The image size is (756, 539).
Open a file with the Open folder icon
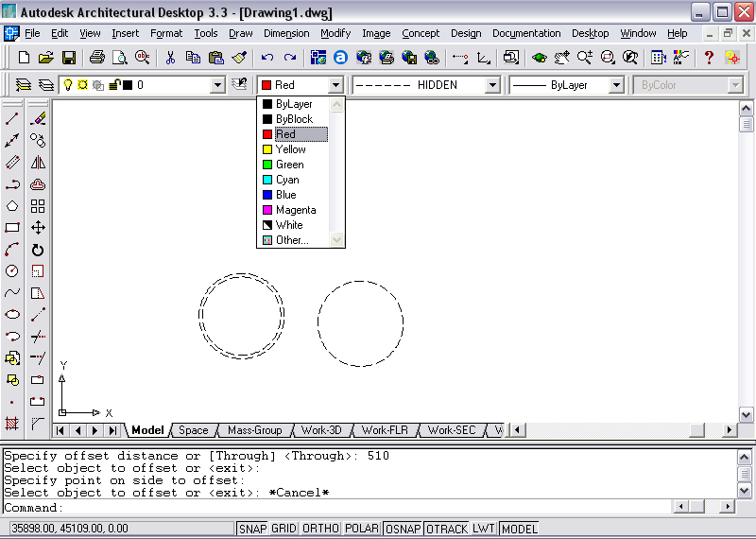tap(45, 58)
